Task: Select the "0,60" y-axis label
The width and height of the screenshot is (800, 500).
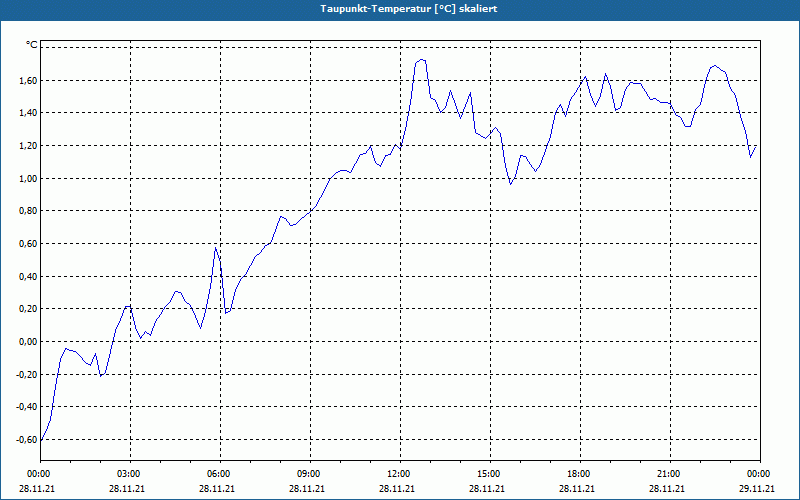Action: 28,243
